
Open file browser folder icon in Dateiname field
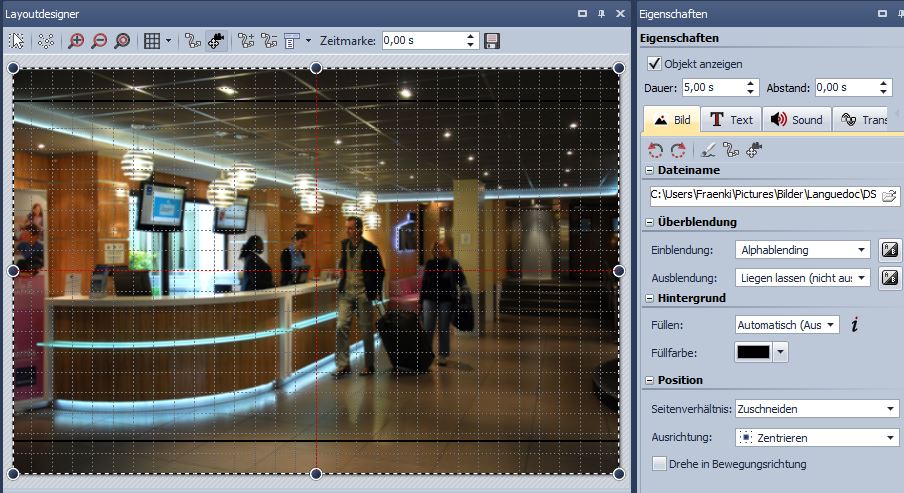coord(889,195)
